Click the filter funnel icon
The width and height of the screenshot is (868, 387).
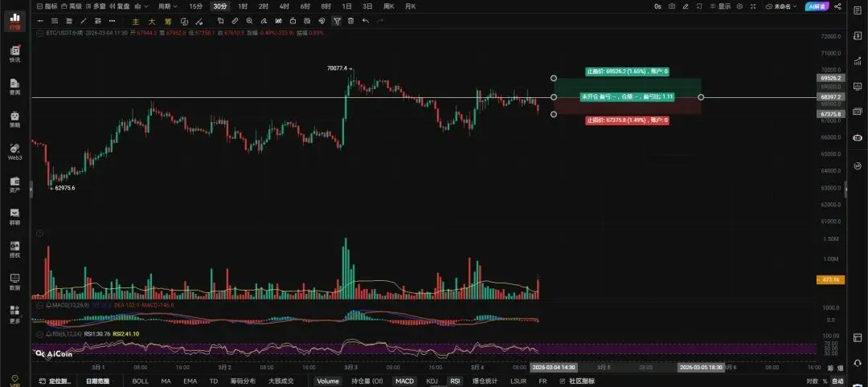coord(337,21)
